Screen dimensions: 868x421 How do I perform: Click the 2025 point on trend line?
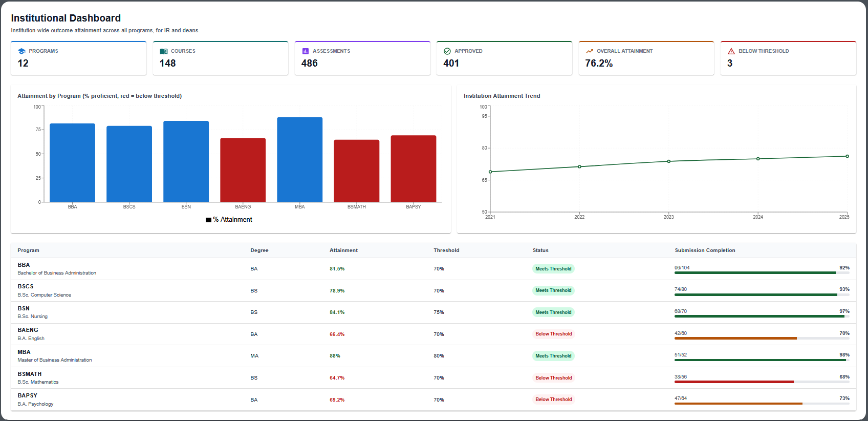847,156
